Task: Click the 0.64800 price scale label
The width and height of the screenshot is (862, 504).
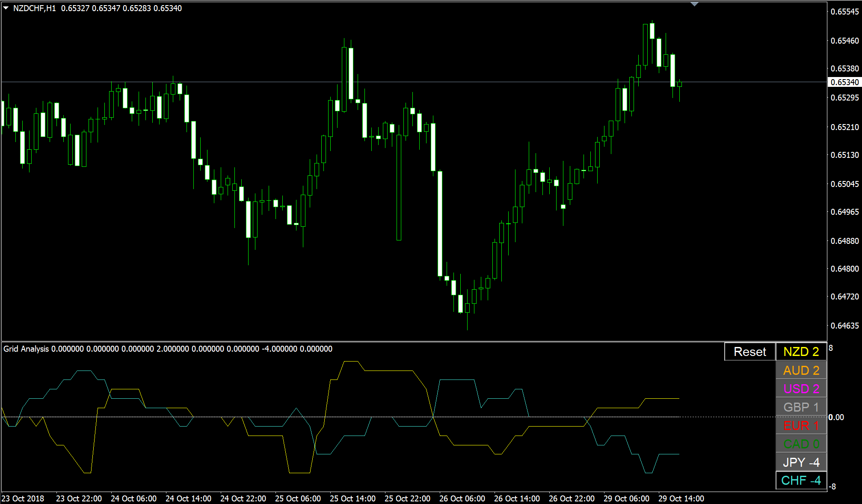Action: pyautogui.click(x=844, y=269)
